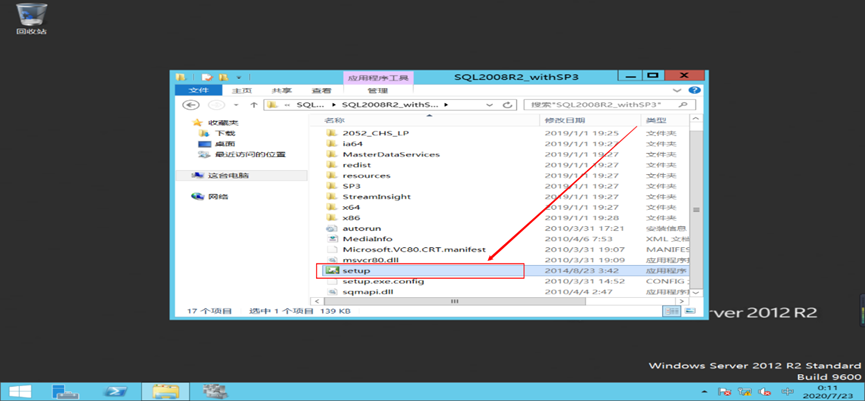Open the Recycle Bin on the desktop

click(31, 19)
